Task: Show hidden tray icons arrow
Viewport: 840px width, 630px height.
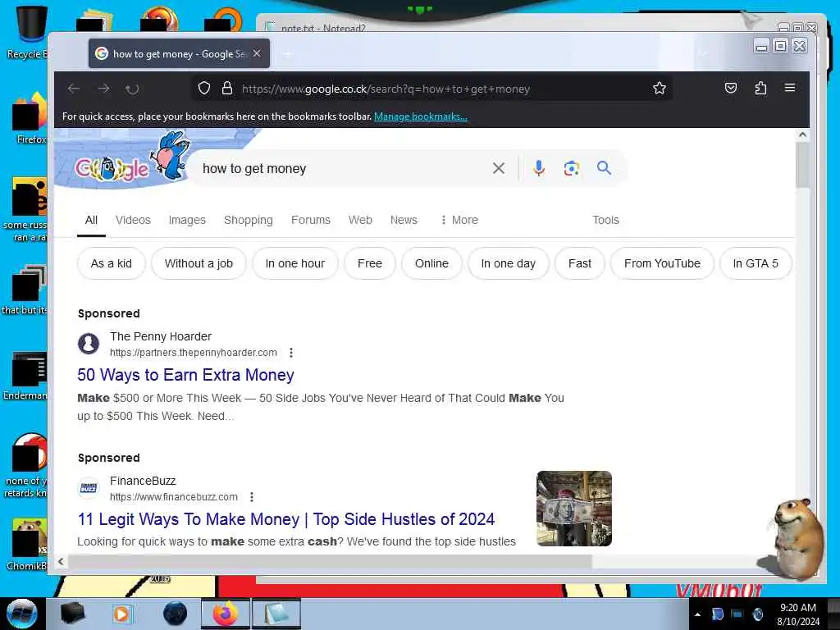Action: coord(697,614)
